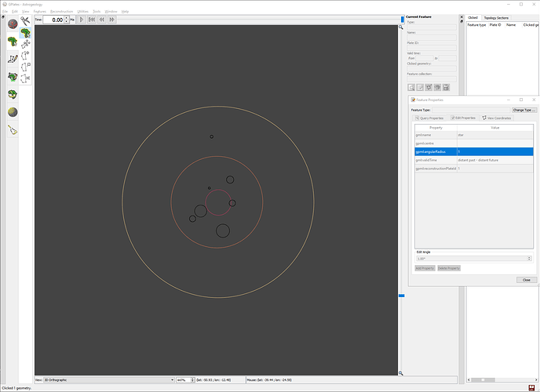Select the highlighted Choose Feature tool
Viewport: 540px width, 392px height.
click(25, 33)
